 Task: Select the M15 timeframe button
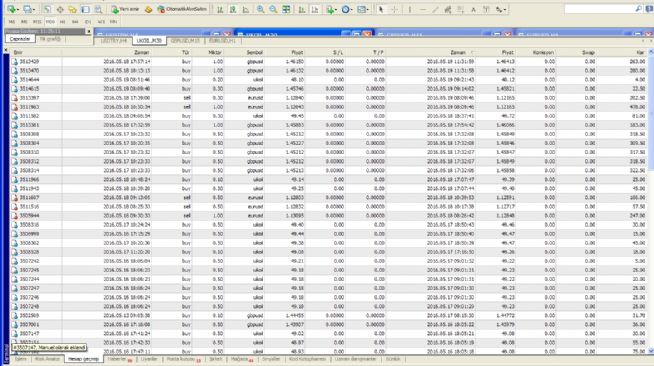point(37,22)
